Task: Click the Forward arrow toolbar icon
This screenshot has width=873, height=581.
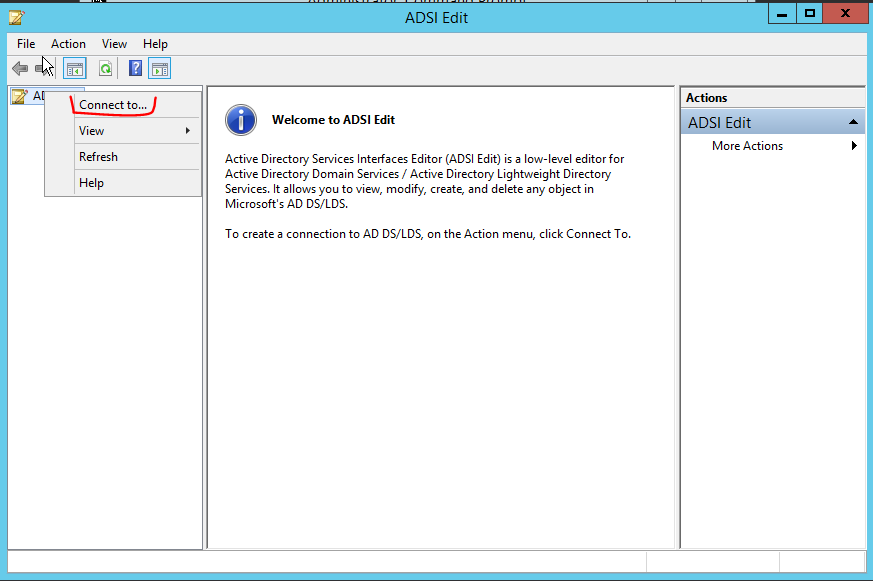Action: pos(43,68)
